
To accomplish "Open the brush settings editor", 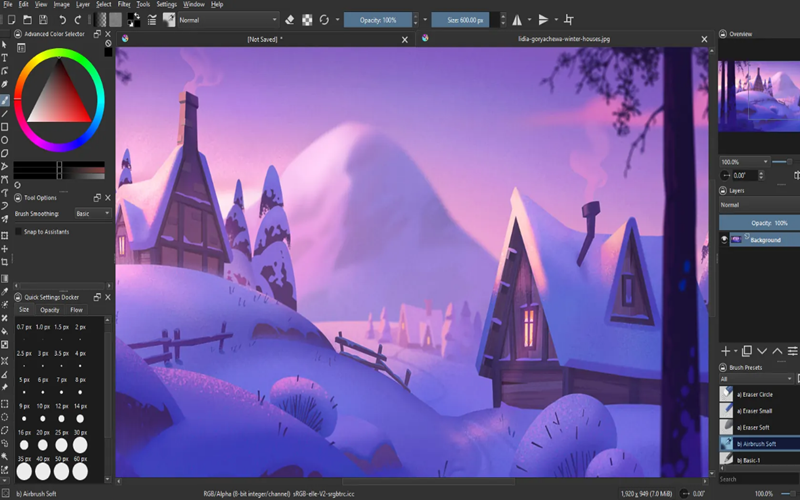I will click(x=152, y=20).
